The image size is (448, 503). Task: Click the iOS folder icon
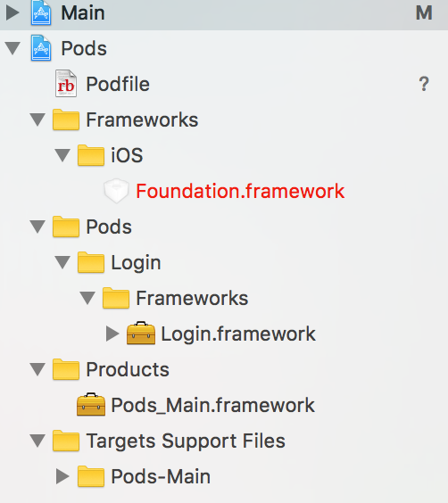(91, 155)
